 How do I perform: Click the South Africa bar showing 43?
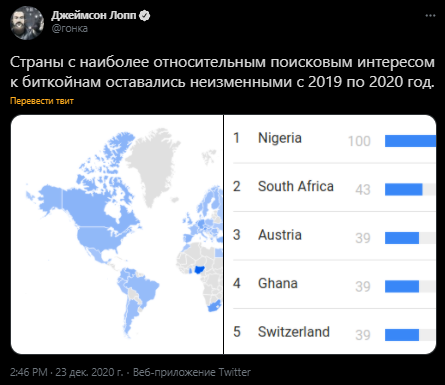tap(404, 189)
